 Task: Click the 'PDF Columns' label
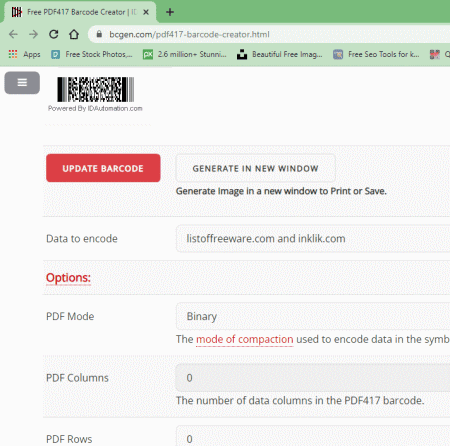point(77,378)
